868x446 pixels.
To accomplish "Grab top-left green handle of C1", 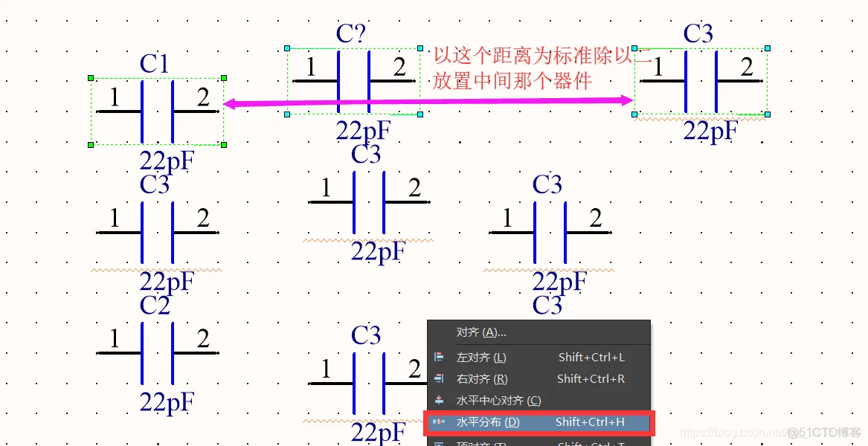I will (91, 78).
